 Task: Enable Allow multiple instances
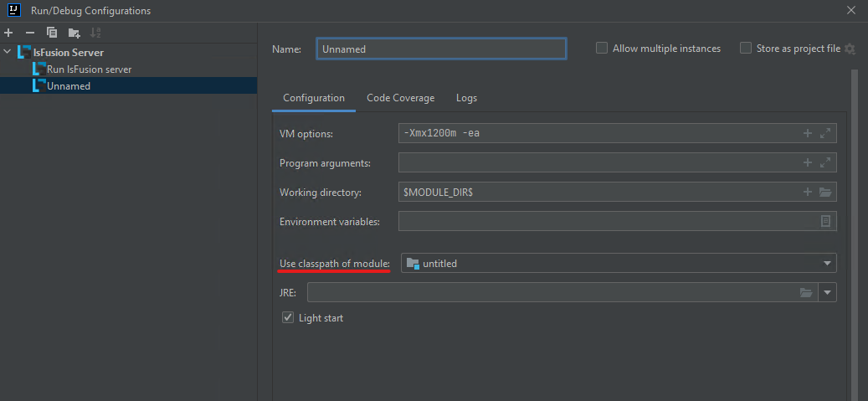(602, 49)
